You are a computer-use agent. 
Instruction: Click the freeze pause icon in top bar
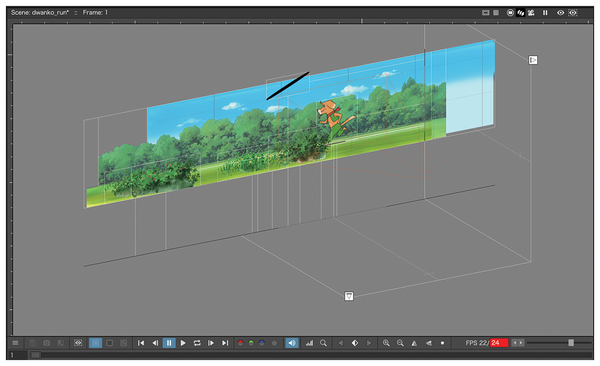coord(545,13)
